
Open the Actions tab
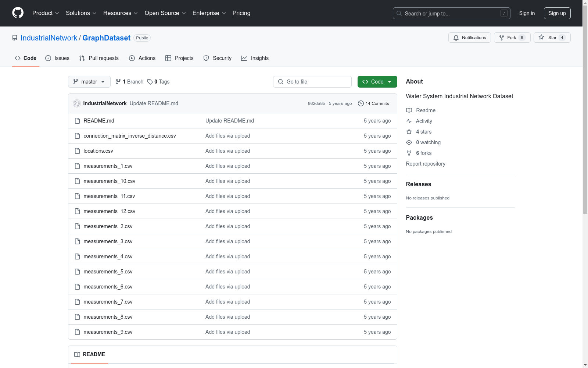pos(142,58)
